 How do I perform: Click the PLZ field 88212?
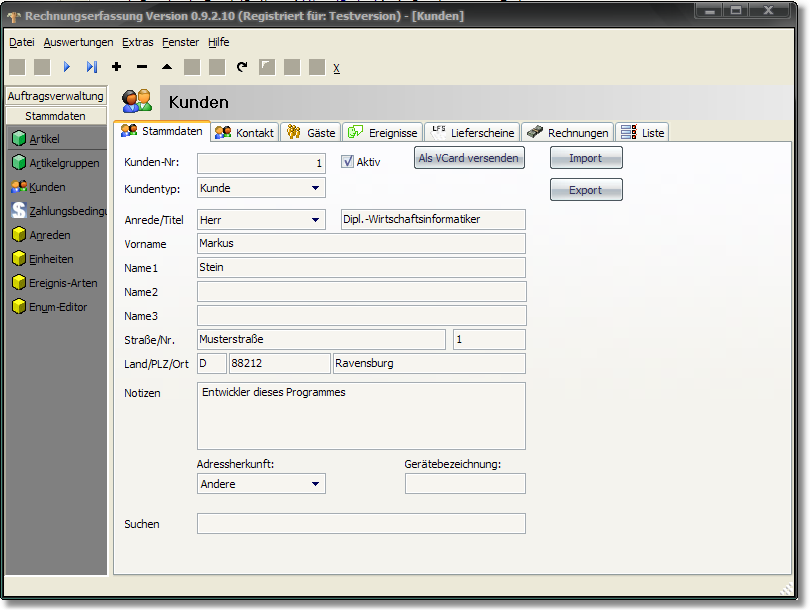click(x=279, y=364)
